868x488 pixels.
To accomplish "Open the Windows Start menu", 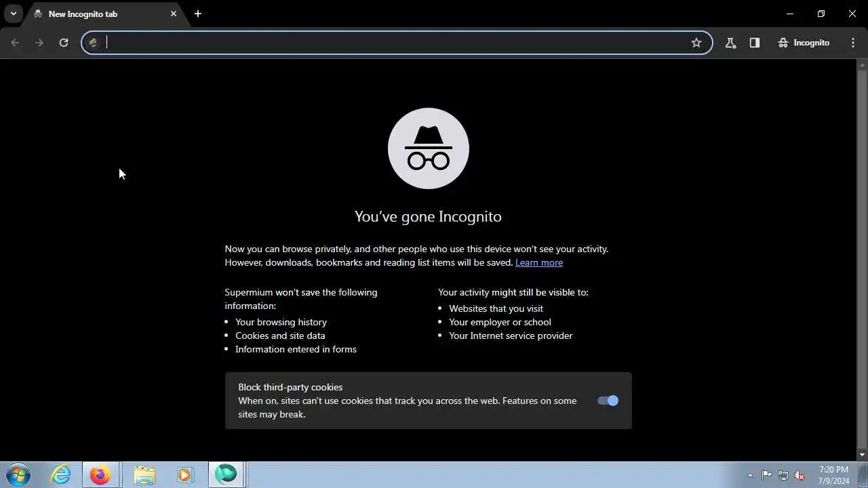I will pyautogui.click(x=18, y=474).
